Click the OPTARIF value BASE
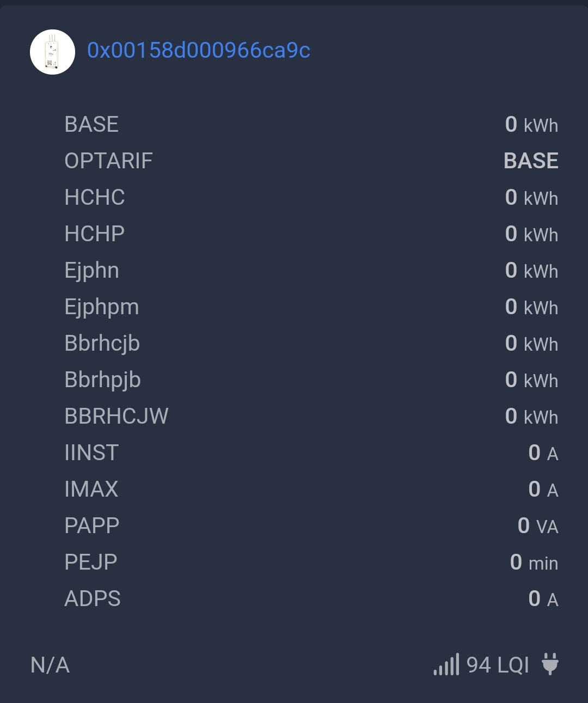Viewport: 588px width, 703px height. point(531,161)
